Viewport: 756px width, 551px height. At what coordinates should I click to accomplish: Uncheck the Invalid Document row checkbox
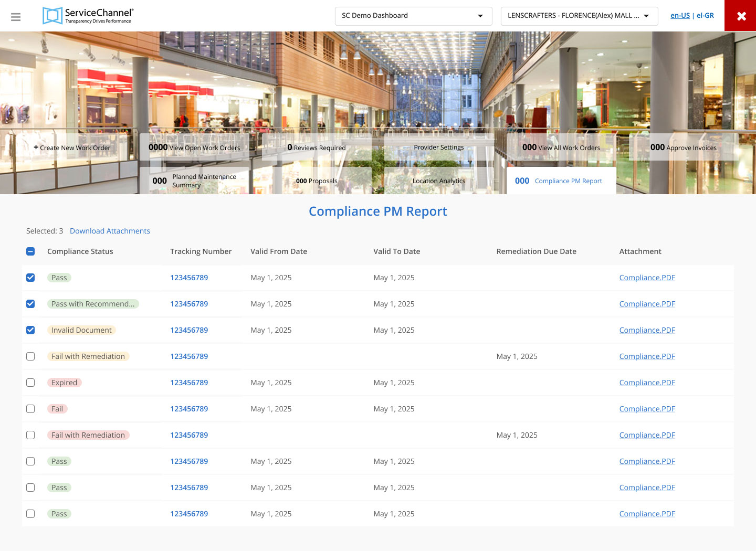[x=30, y=330]
